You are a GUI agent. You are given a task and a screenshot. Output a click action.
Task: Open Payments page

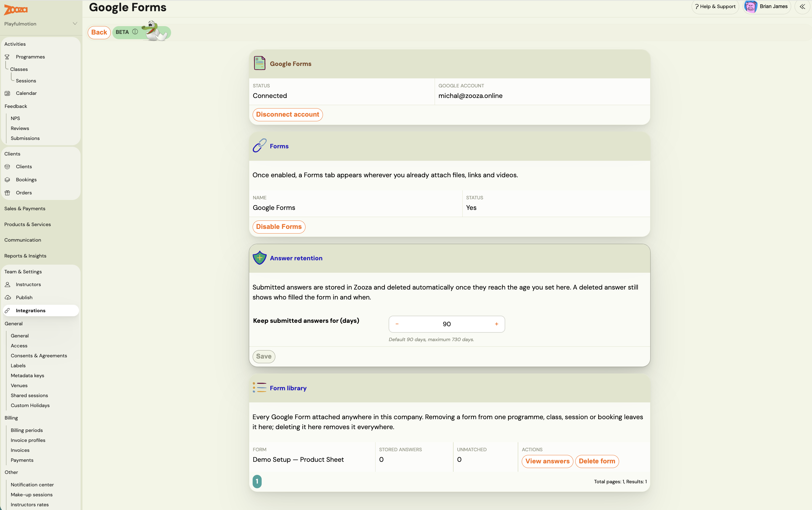(x=22, y=460)
